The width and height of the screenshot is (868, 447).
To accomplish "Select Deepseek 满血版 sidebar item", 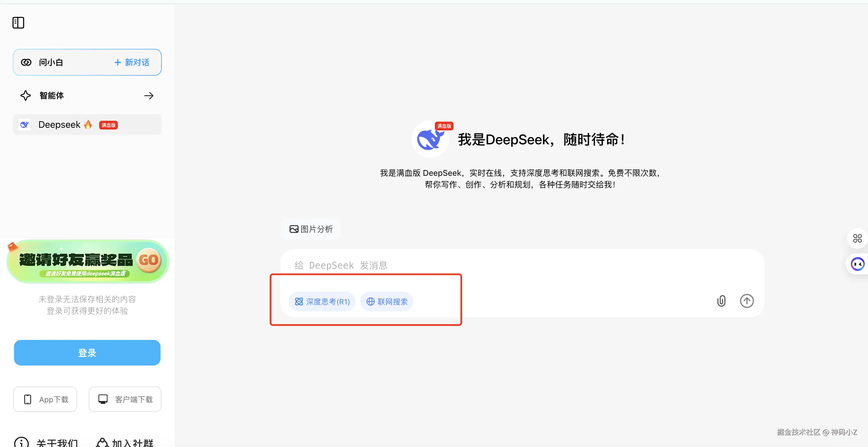I will 87,125.
